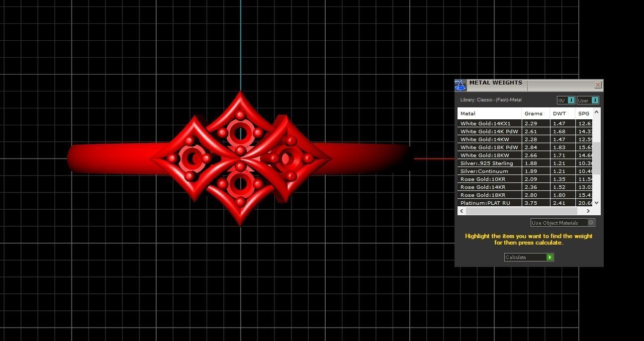Select the Rose Gold:10KR row

[525, 179]
